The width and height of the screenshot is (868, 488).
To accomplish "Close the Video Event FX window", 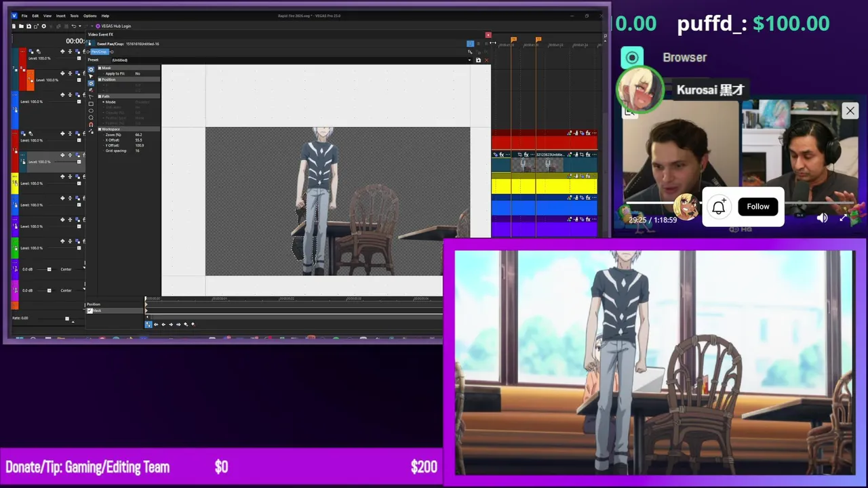I will (488, 35).
